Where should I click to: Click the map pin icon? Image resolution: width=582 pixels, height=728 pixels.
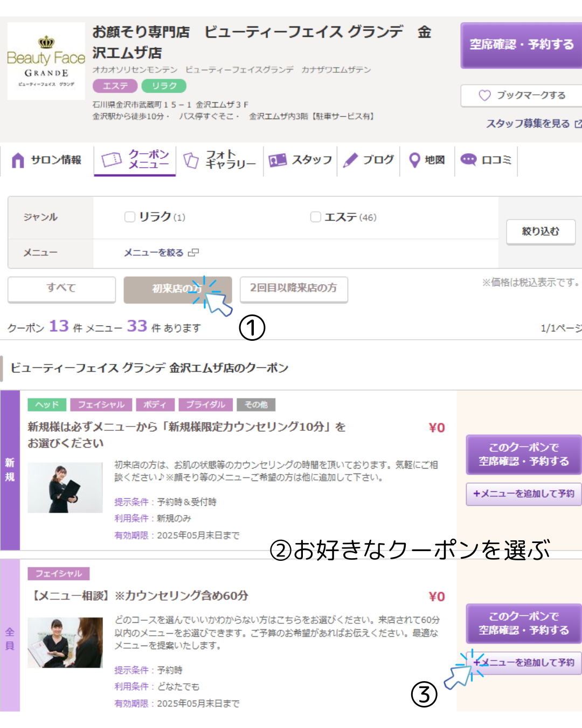pyautogui.click(x=414, y=160)
